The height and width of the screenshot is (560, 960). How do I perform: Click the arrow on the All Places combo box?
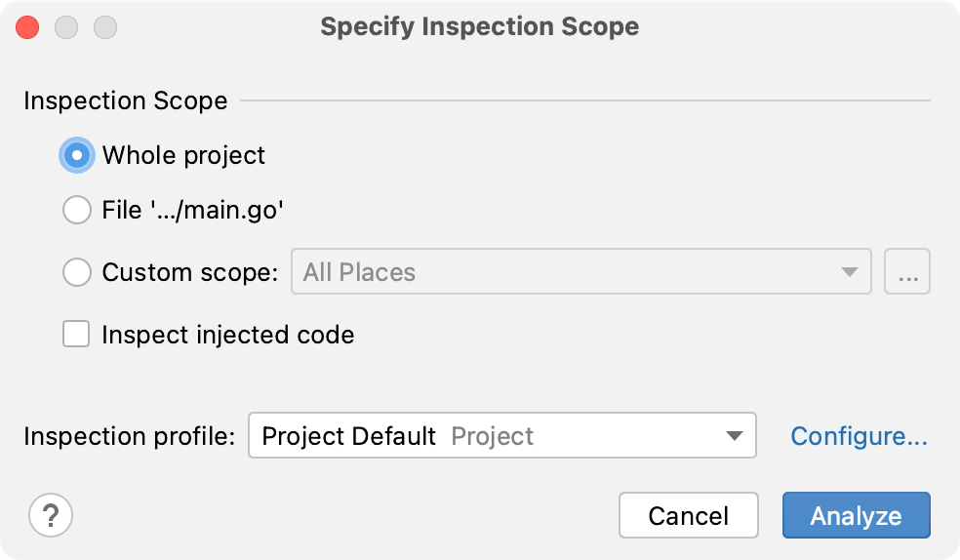[851, 272]
